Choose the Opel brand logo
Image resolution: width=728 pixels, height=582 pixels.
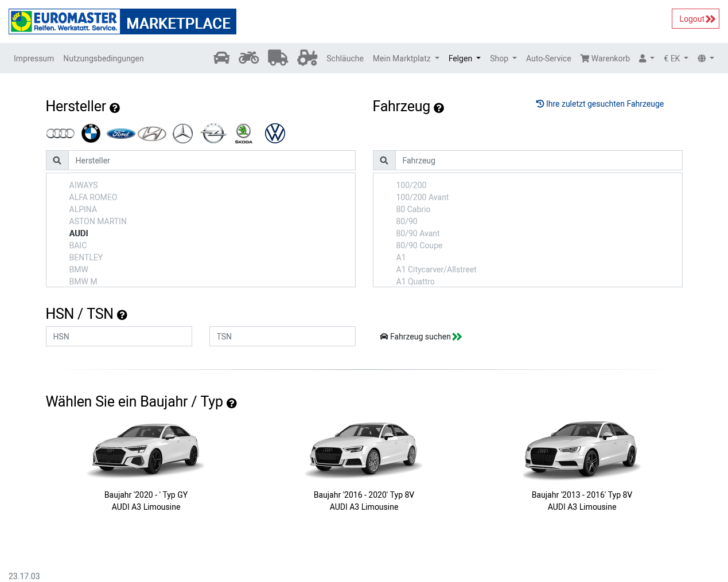tap(213, 134)
